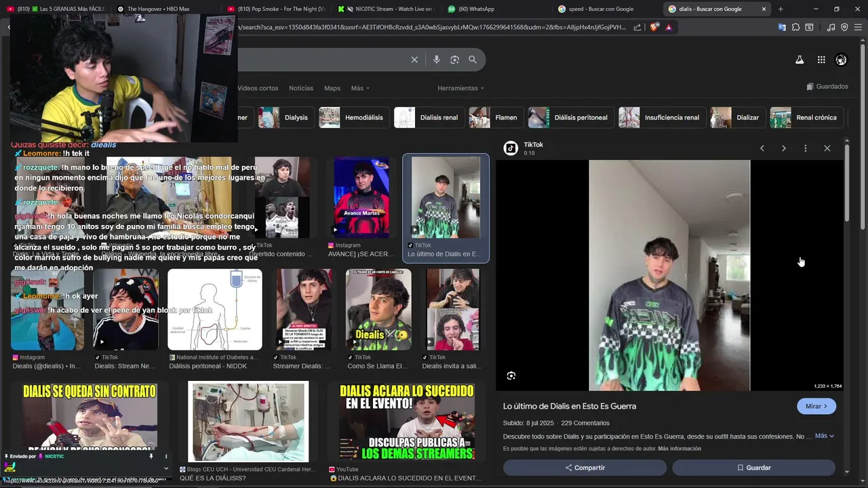Select the Renal crónica chip
This screenshot has width=868, height=488.
pyautogui.click(x=806, y=117)
